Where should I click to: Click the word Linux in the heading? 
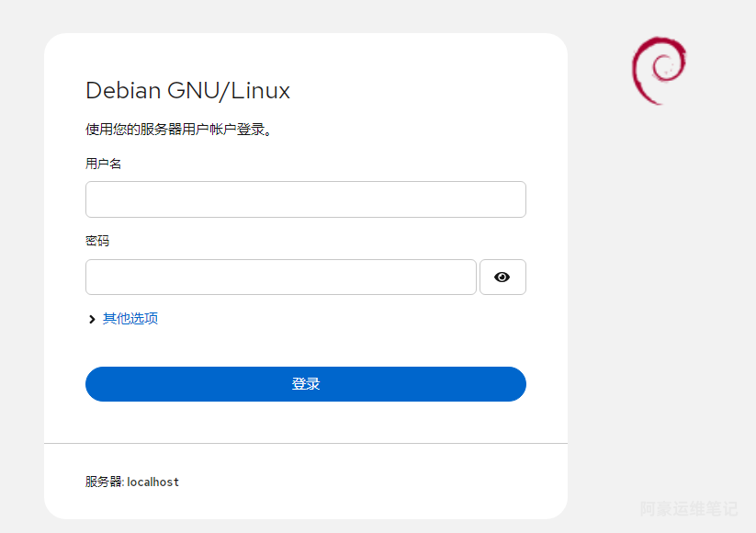261,90
